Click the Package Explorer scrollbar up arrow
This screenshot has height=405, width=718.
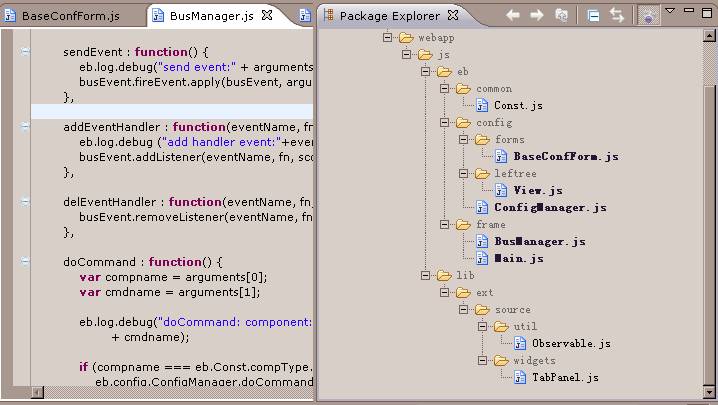[x=709, y=35]
